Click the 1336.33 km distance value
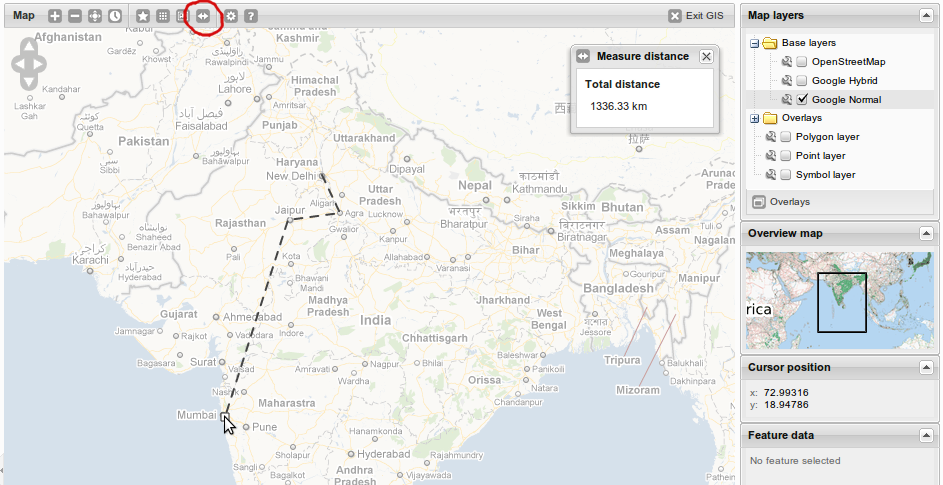Viewport: 943px width, 485px height. click(x=618, y=107)
